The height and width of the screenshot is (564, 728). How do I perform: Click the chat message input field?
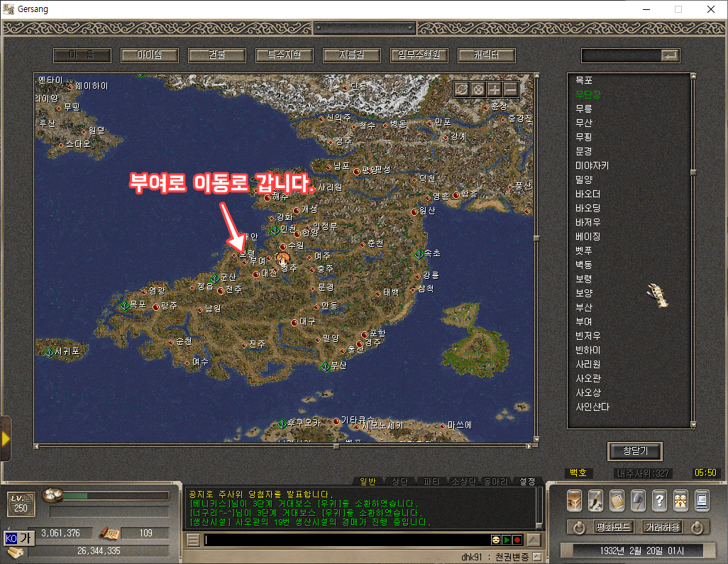346,540
